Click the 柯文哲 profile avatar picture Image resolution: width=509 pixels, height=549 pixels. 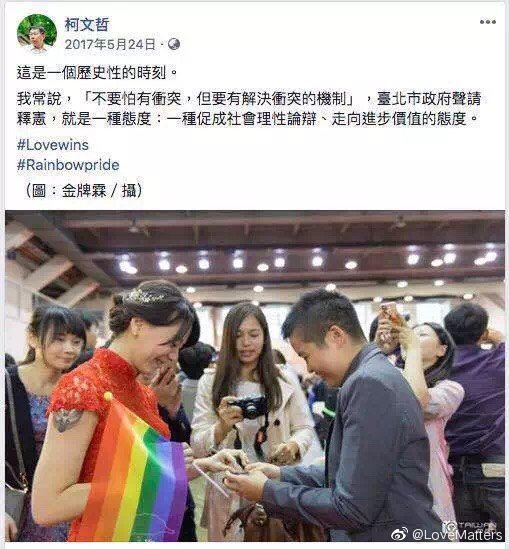pyautogui.click(x=37, y=34)
